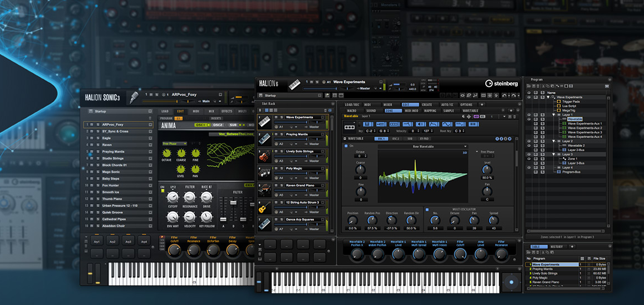Click the speaker amplifier section icon in zone toolbar

421,124
